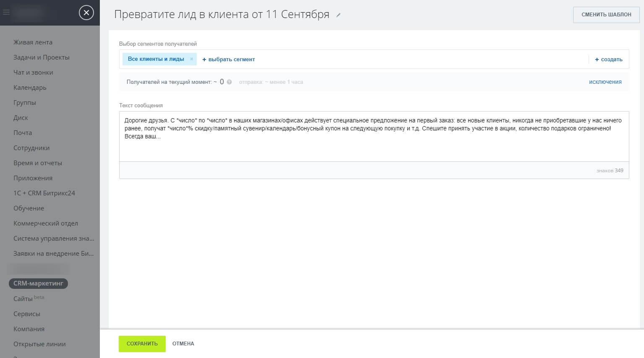
Task: Click 'Отмена' to cancel
Action: [x=183, y=344]
